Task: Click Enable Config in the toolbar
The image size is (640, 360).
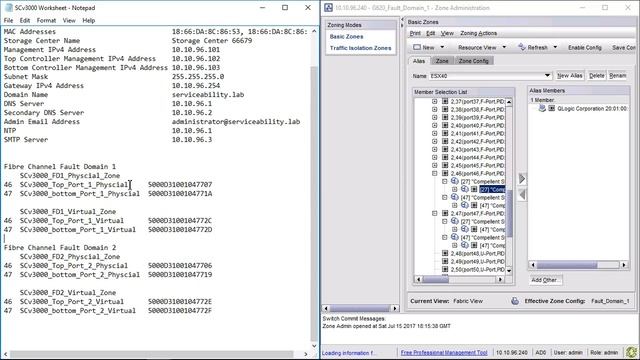Action: pyautogui.click(x=584, y=47)
